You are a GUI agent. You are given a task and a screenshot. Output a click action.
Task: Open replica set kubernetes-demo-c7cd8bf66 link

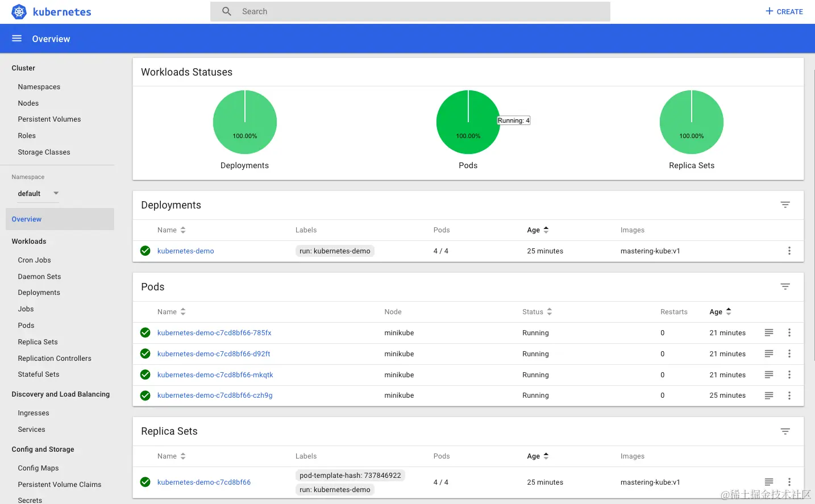pyautogui.click(x=204, y=482)
